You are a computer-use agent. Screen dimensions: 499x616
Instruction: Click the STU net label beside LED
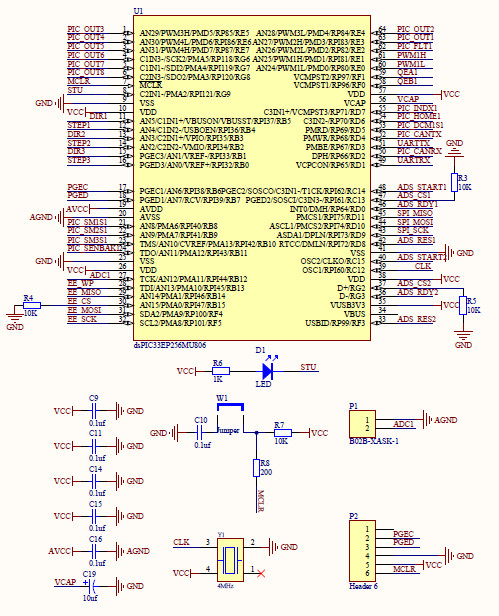(x=308, y=367)
